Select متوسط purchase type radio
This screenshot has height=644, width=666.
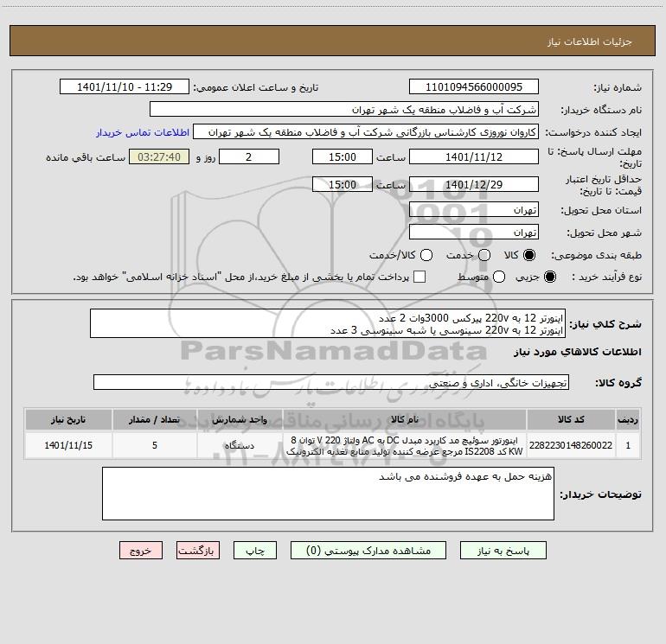(499, 277)
